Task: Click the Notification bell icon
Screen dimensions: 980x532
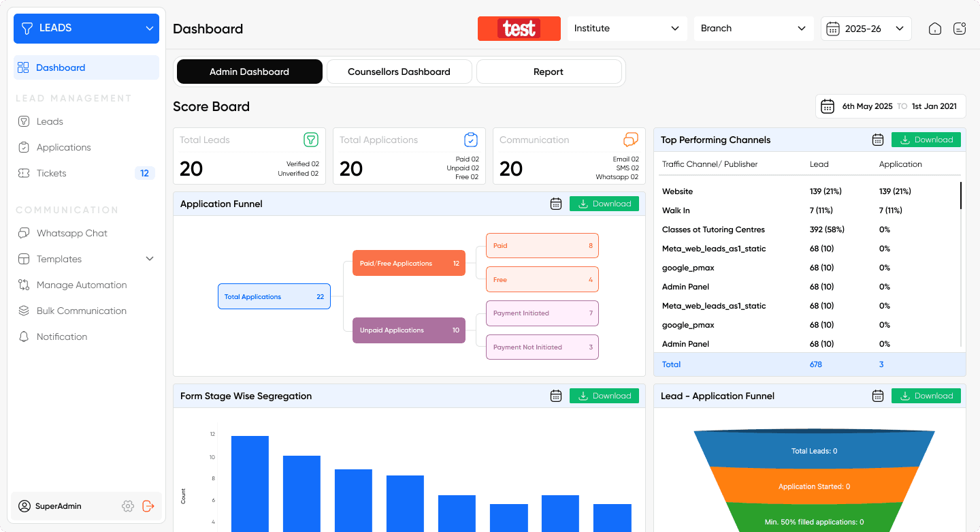Action: pos(24,337)
